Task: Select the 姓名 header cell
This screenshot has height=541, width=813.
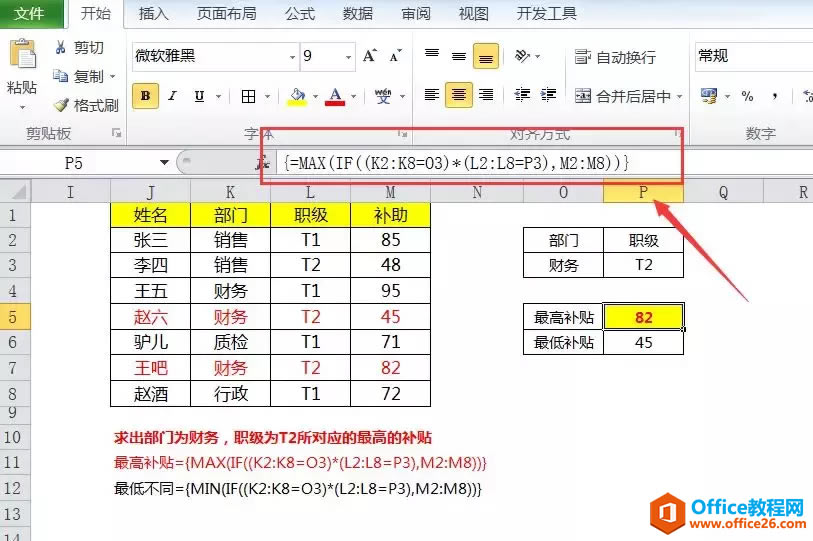Action: (150, 215)
